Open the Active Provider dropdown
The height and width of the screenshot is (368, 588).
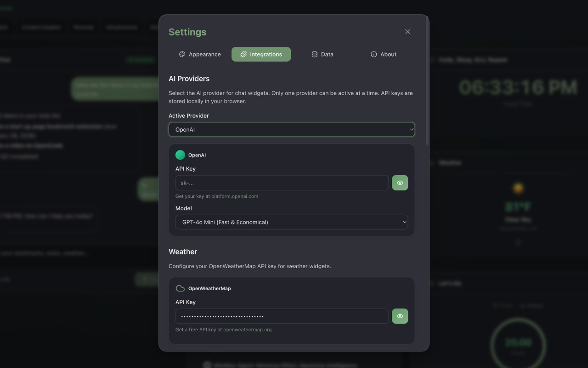[292, 129]
